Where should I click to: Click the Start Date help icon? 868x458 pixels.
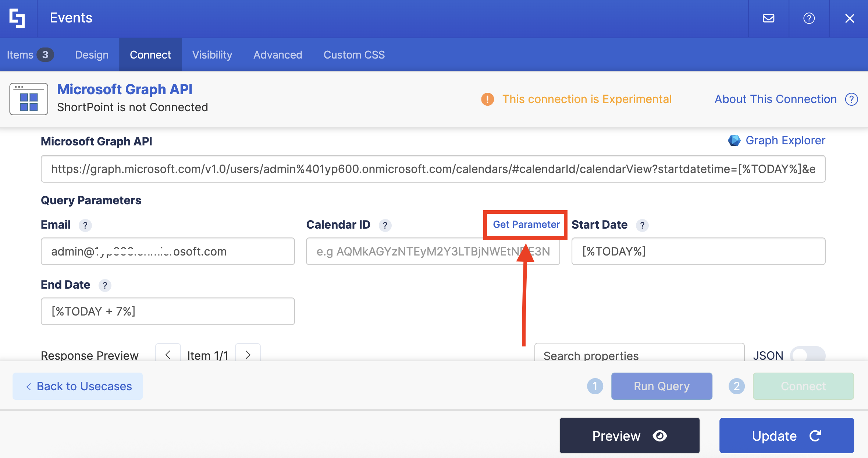[x=642, y=225]
